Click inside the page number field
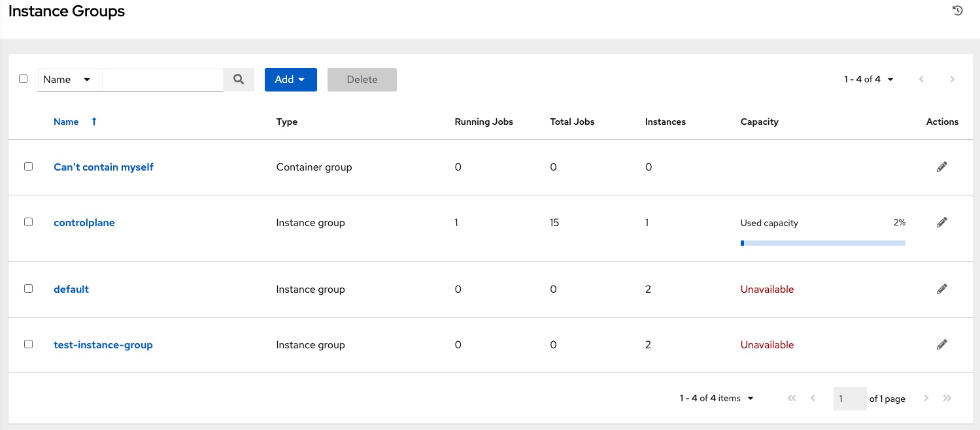The image size is (980, 430). click(x=850, y=398)
